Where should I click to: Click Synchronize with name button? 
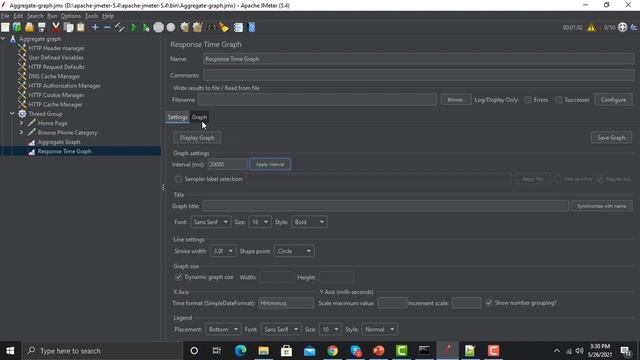pyautogui.click(x=601, y=206)
